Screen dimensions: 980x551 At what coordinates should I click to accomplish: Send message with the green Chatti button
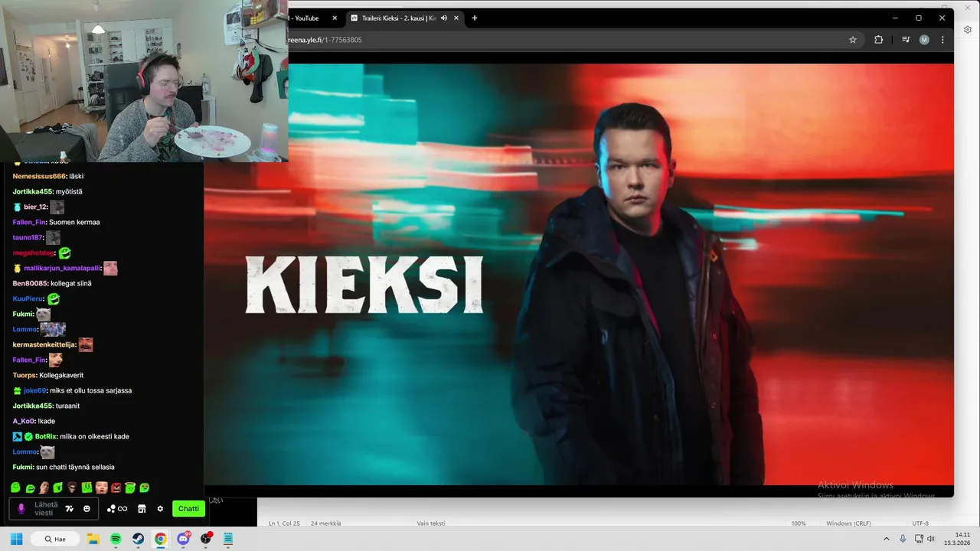point(188,508)
